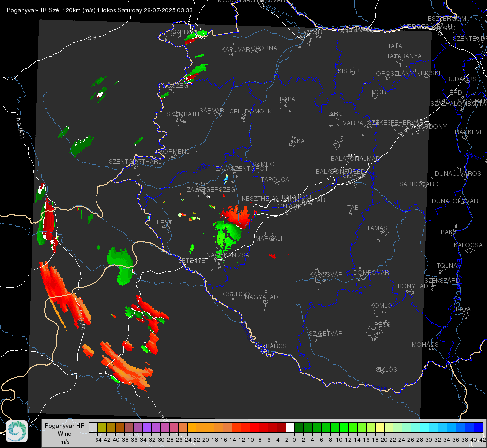This screenshot has width=487, height=448.
Task: Click the NAGYKANIZSA town label
Action: point(228,255)
